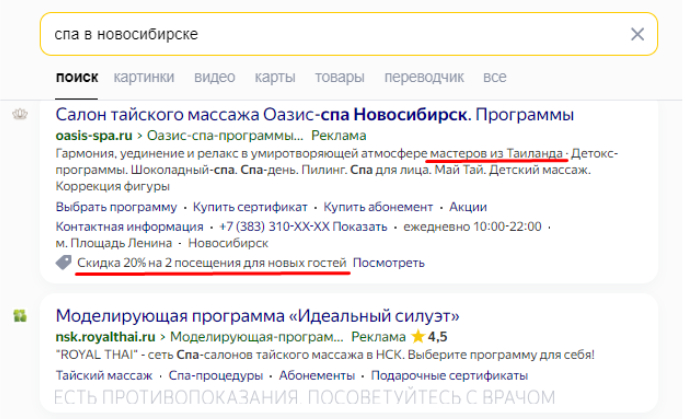Go to the 'карты' tab
Image resolution: width=685 pixels, height=419 pixels.
(x=275, y=77)
